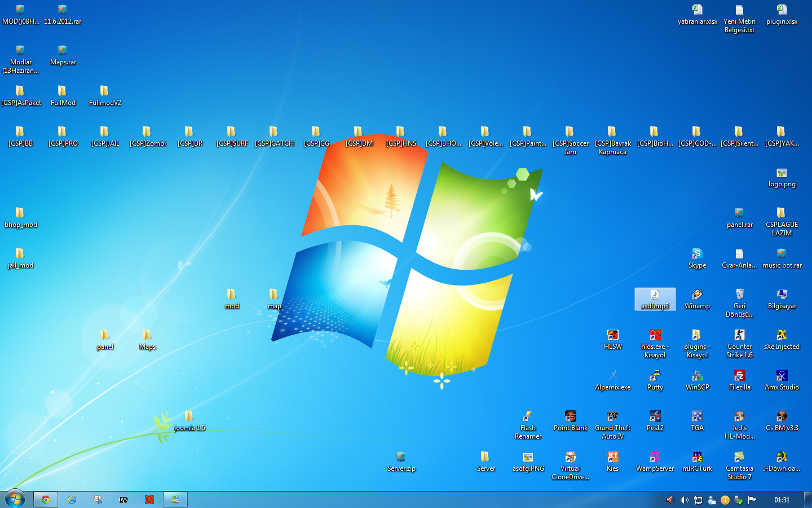Select the 11.6.2012.rar archive
The width and height of the screenshot is (812, 508).
63,14
